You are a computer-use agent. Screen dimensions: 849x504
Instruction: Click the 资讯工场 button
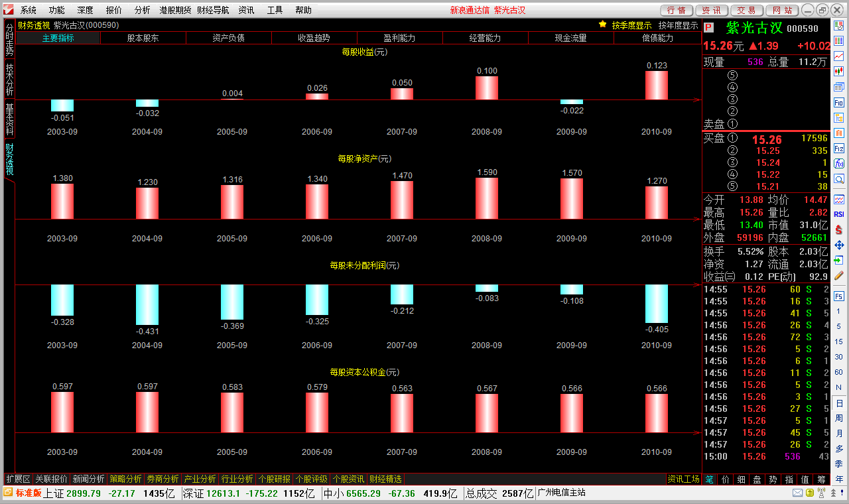(x=683, y=479)
